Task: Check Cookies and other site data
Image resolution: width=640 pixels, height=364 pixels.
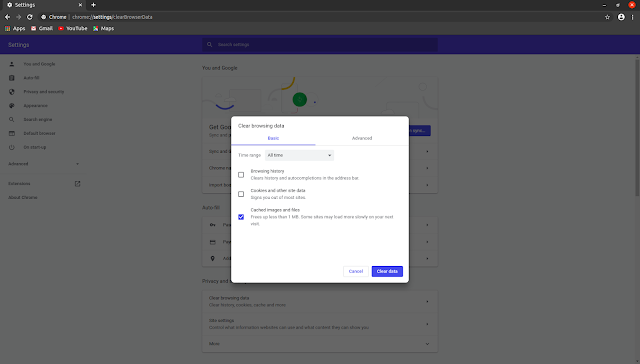Action: [x=241, y=194]
